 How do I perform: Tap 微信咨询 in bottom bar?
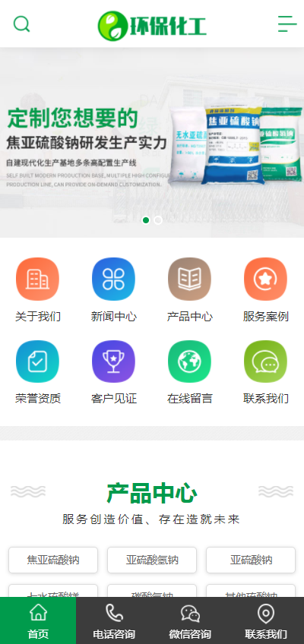point(190,620)
